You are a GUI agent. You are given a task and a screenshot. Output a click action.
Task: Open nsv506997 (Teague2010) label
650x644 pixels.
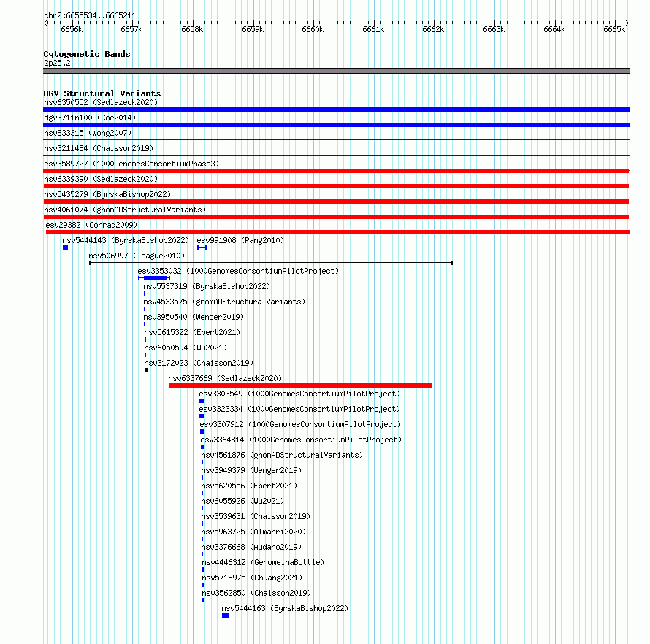pyautogui.click(x=137, y=256)
